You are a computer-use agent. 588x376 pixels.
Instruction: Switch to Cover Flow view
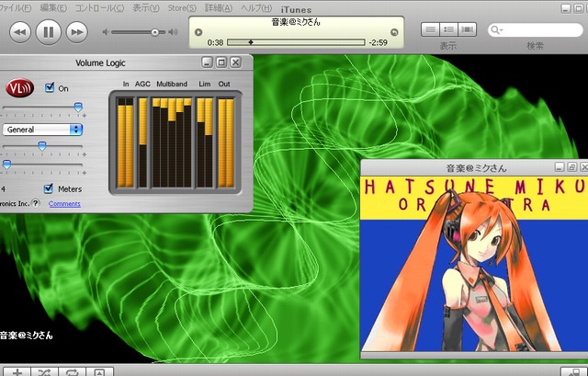[x=467, y=29]
